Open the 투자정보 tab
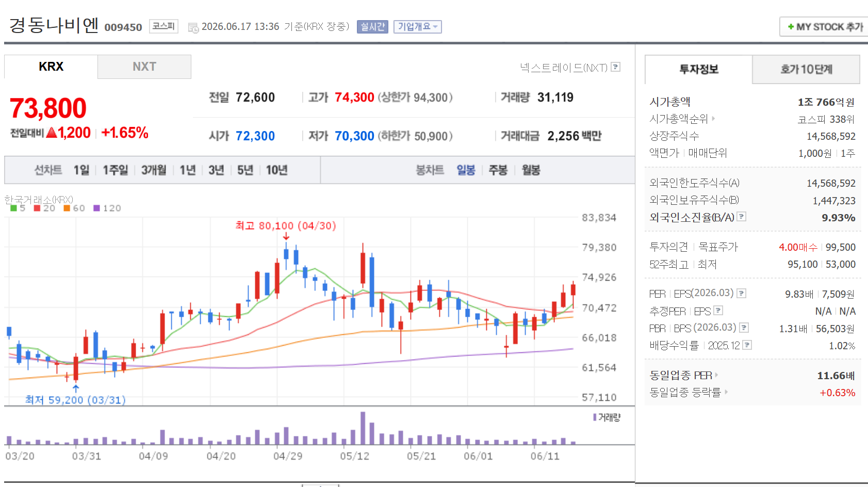868x487 pixels. [699, 69]
